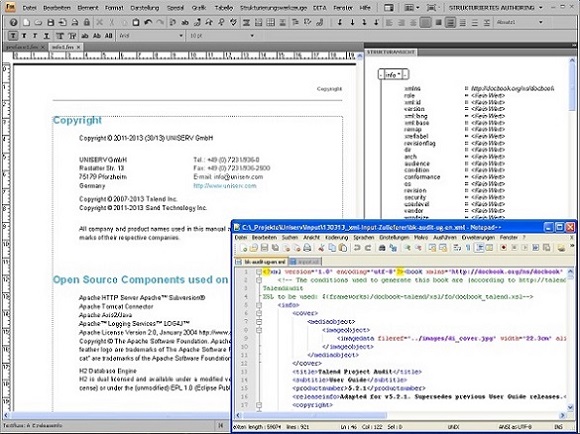This screenshot has height=434, width=580.
Task: Collapse the info element in structure view
Action: point(381,75)
